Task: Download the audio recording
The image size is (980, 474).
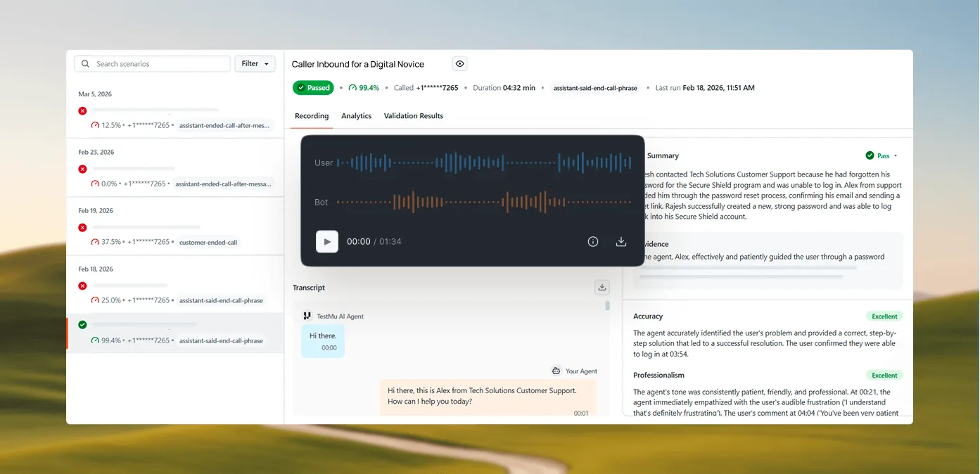Action: [621, 242]
